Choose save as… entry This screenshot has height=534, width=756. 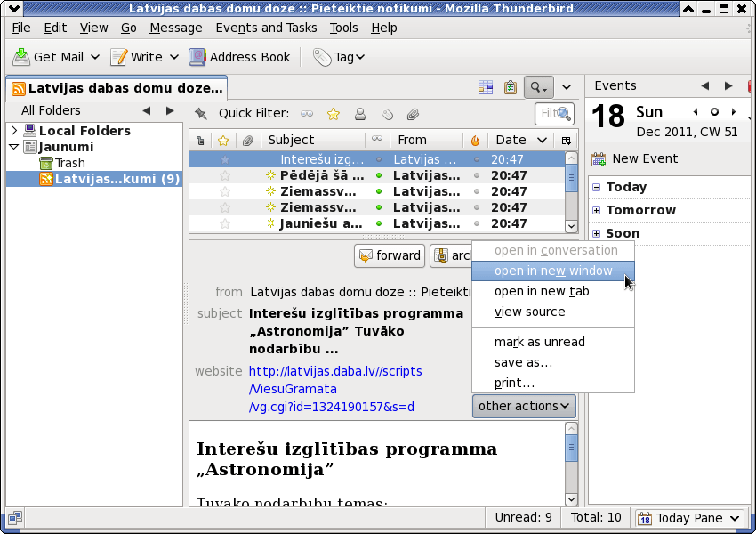[x=553, y=362]
